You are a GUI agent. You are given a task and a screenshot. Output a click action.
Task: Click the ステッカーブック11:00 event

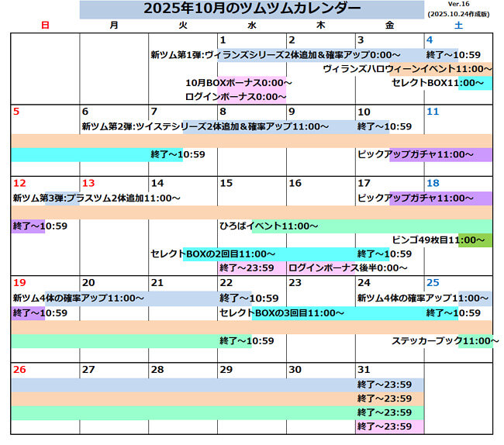[x=444, y=341]
